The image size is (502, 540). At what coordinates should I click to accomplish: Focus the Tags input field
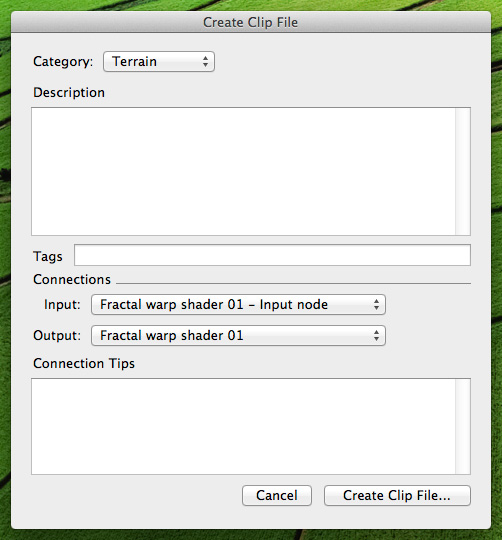coord(272,255)
